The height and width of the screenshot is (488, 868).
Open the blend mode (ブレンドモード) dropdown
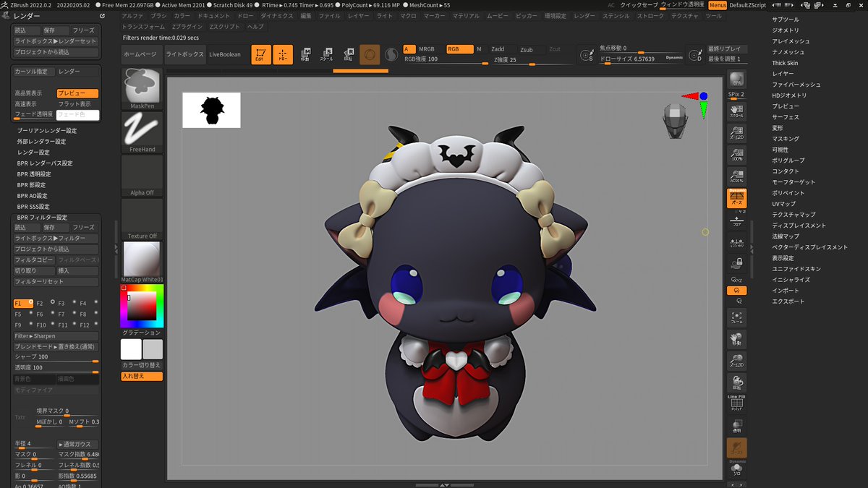56,346
